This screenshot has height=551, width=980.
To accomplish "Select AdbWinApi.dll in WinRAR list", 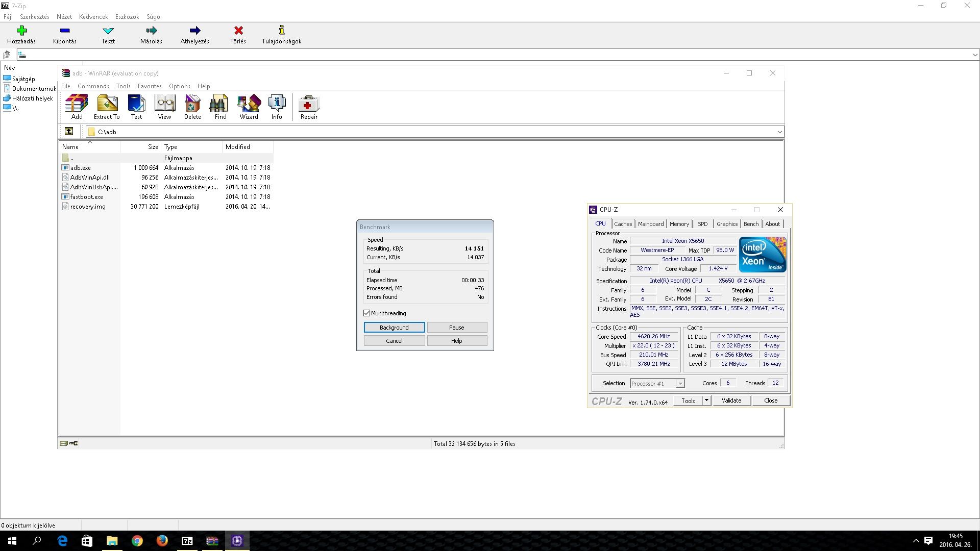I will click(x=90, y=178).
